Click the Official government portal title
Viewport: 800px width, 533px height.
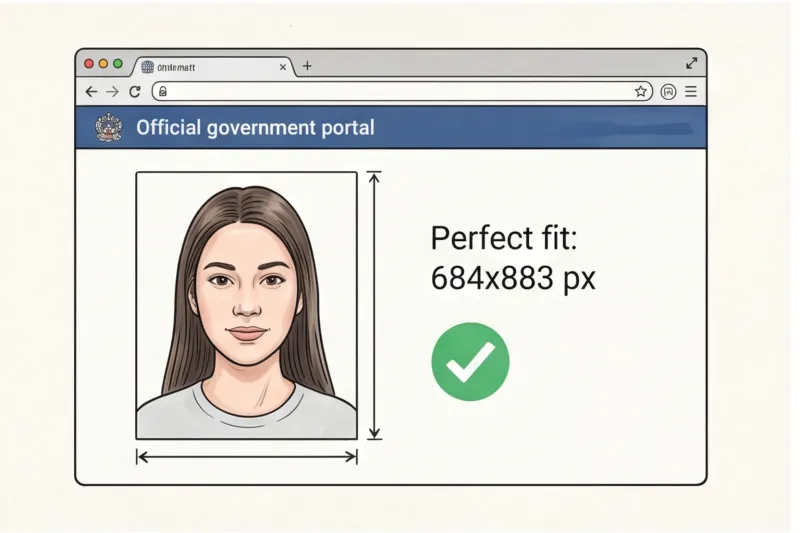[x=255, y=128]
